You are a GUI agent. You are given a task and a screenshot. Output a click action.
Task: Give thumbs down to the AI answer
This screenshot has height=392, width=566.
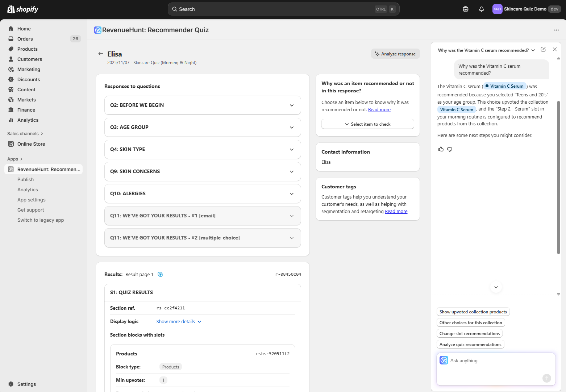coord(450,149)
